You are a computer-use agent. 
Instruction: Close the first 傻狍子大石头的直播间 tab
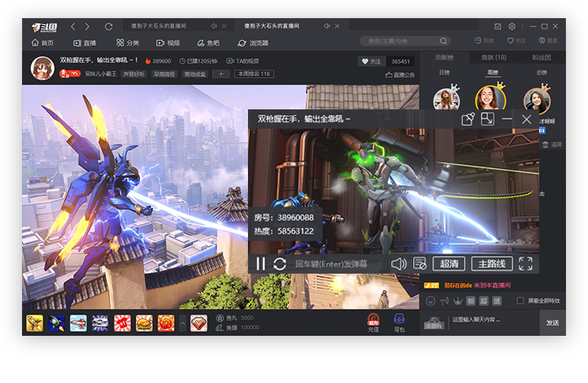(224, 26)
